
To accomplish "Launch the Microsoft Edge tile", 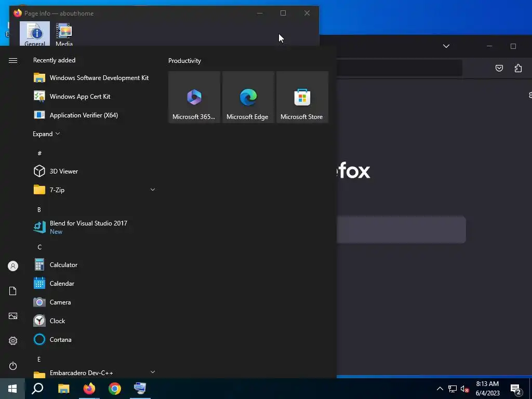I will [248, 97].
